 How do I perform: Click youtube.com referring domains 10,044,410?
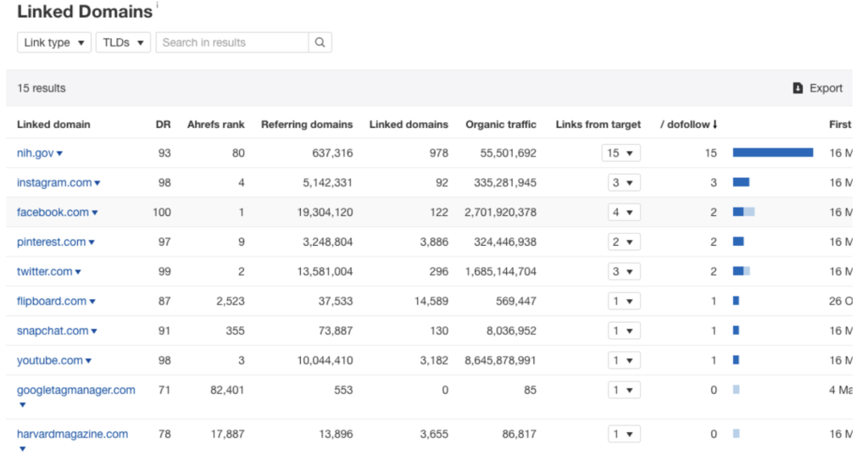(x=325, y=360)
